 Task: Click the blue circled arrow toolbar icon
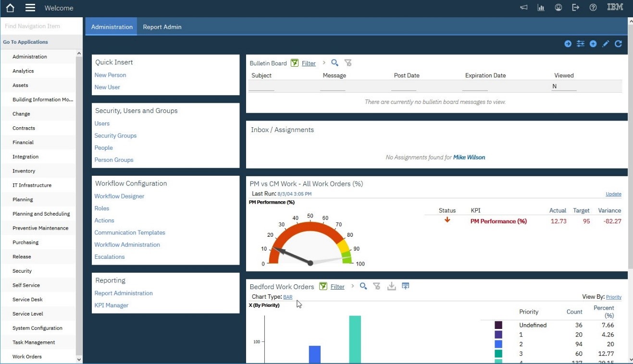[568, 44]
